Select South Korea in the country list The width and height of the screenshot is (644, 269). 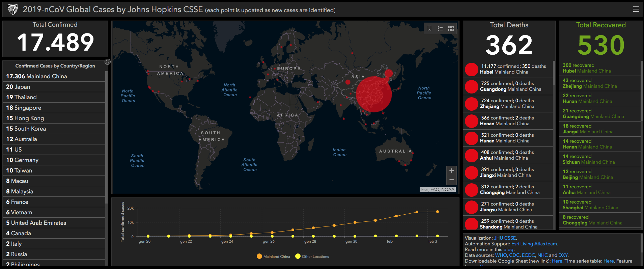coord(54,129)
